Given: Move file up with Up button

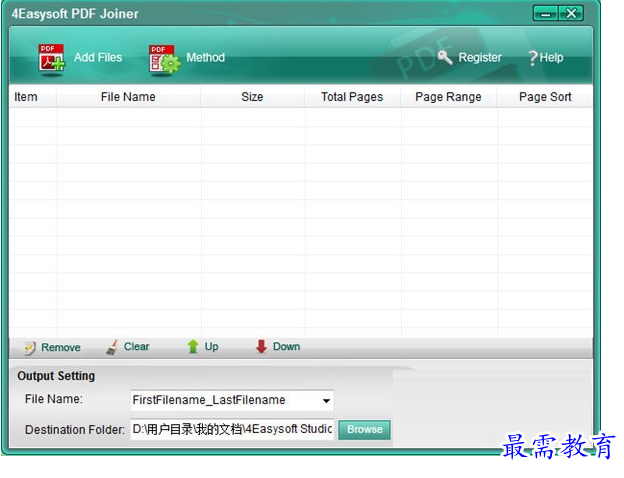Looking at the screenshot, I should 211,347.
